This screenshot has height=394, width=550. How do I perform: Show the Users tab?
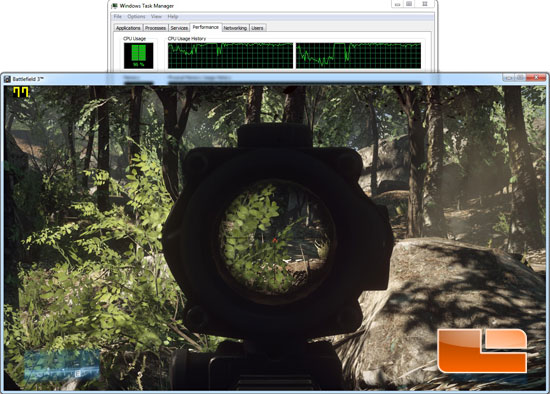coord(257,28)
